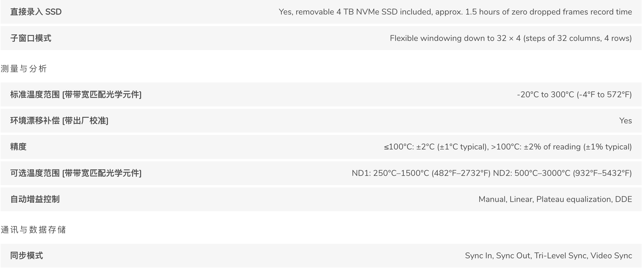Click the 精度 accuracy label

(x=18, y=147)
